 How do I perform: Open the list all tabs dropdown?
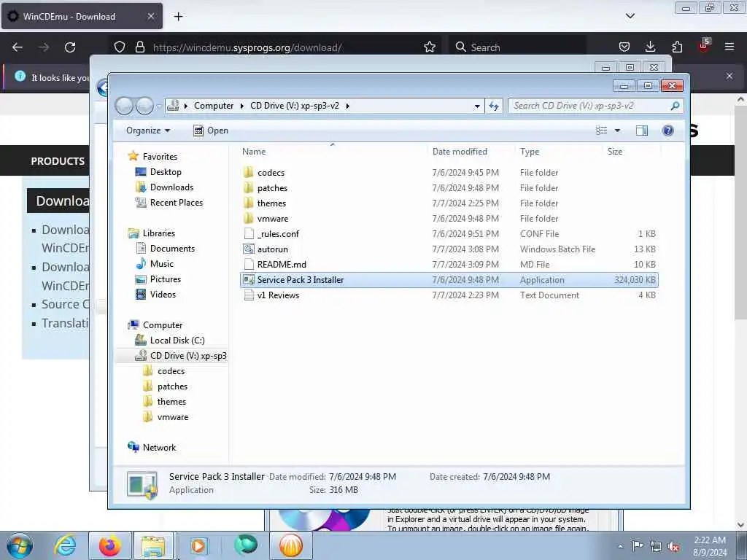(630, 16)
